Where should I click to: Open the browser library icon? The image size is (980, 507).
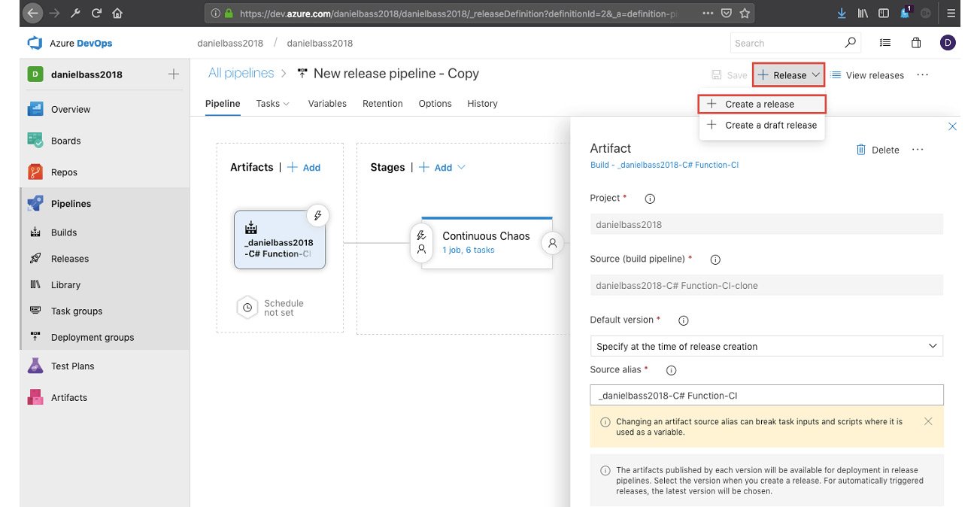(x=863, y=13)
